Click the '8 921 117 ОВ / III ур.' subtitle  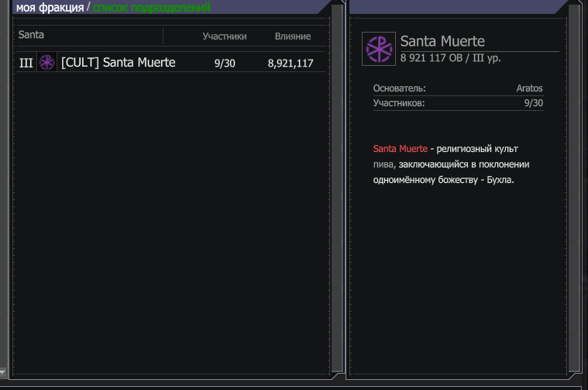(x=450, y=58)
